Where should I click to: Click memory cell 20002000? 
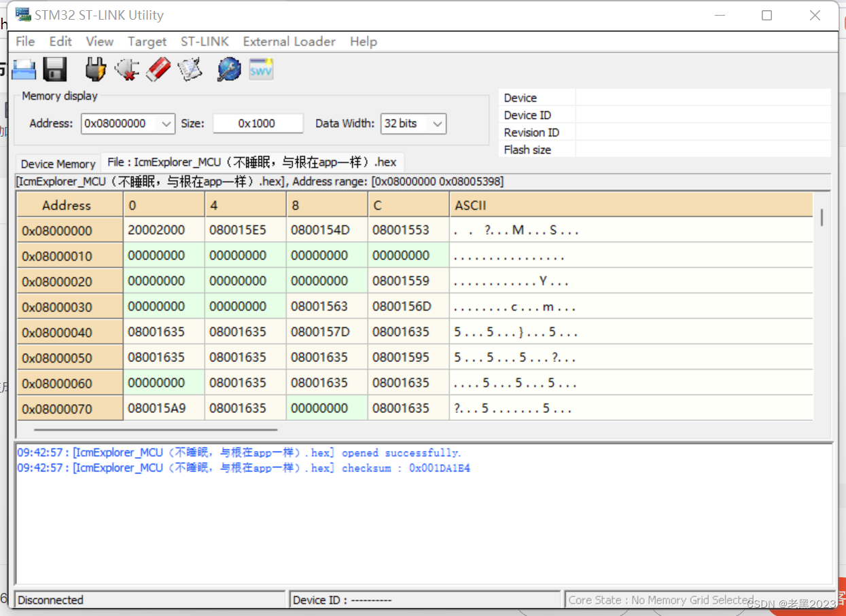[x=164, y=230]
